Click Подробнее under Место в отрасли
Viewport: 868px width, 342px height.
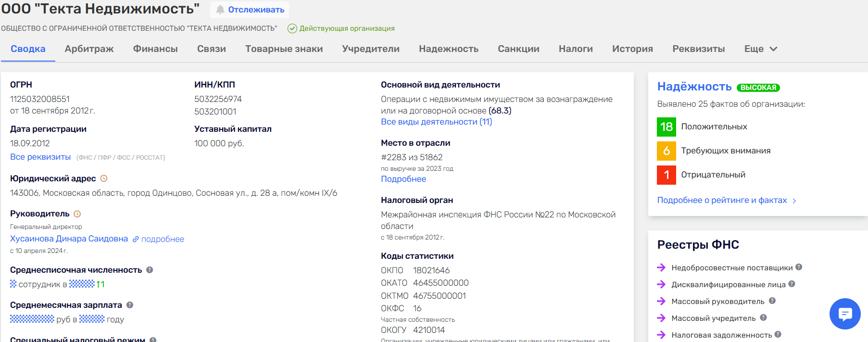coord(403,179)
